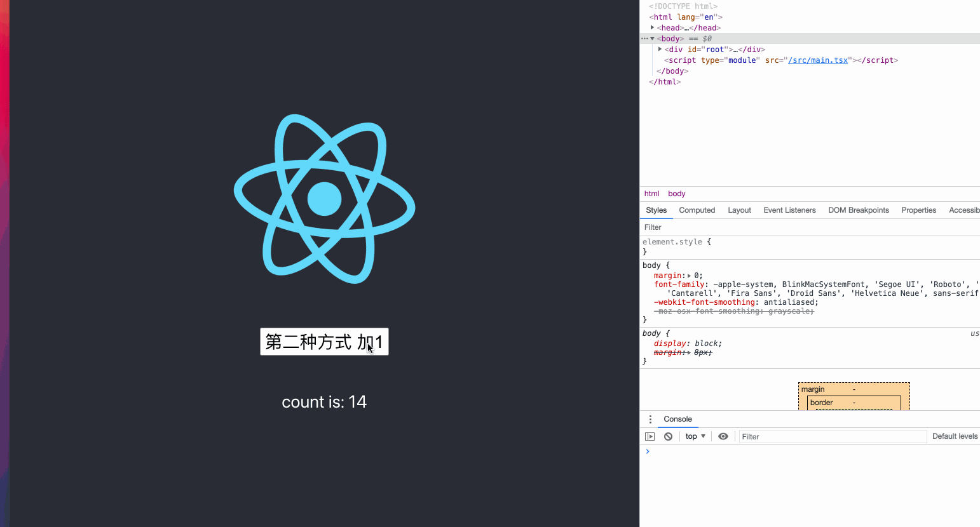Viewport: 980px width, 527px height.
Task: Click the 第二种方式 加1 button
Action: point(324,342)
